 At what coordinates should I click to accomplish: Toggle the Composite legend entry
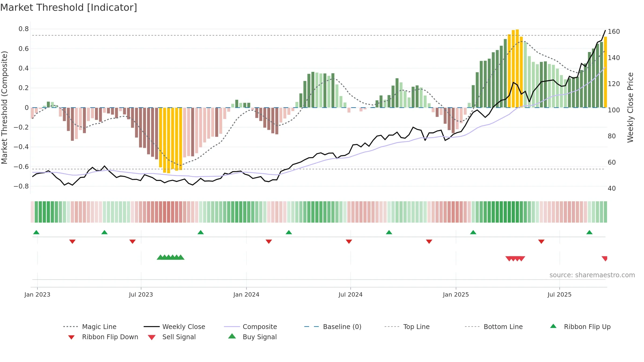pos(251,327)
